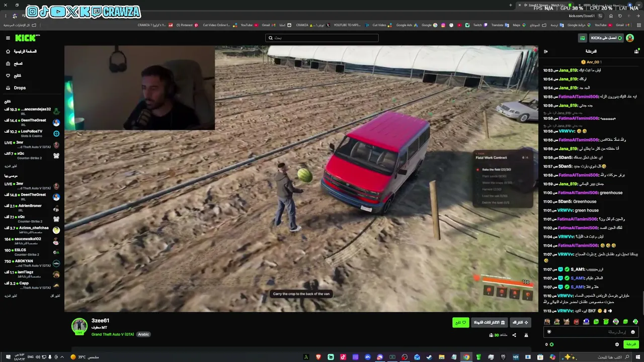This screenshot has width=644, height=362.
Task: Open the ABOKYAN recommended channel
Action: click(x=32, y=263)
